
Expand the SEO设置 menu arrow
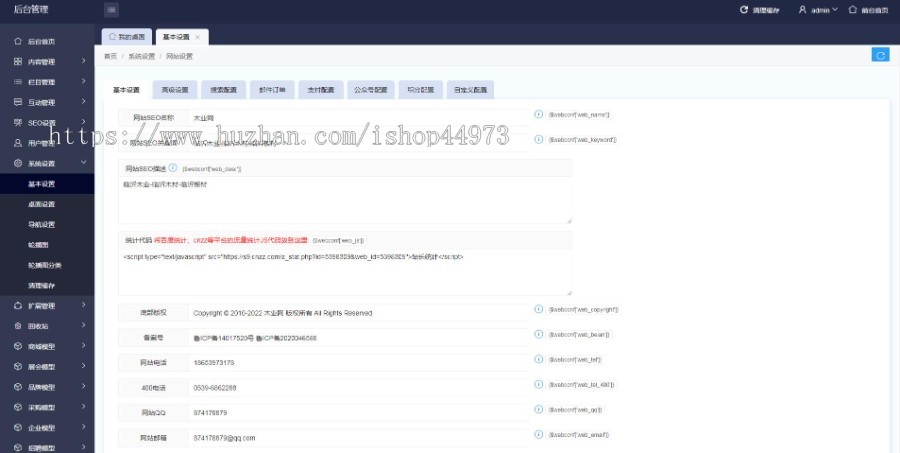click(x=83, y=122)
